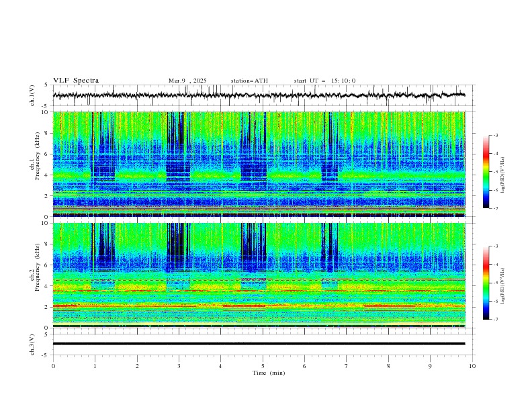
Task: Click the ch.2 spectrogram panel
Action: pyautogui.click(x=259, y=275)
